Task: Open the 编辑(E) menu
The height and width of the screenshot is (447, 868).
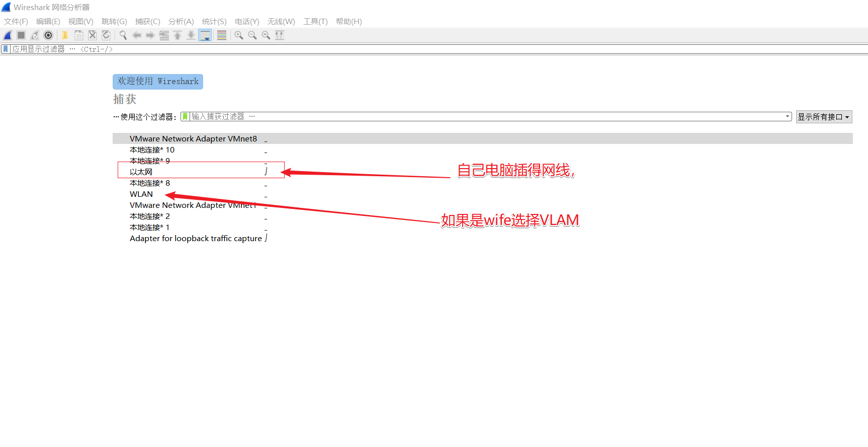Action: click(48, 21)
